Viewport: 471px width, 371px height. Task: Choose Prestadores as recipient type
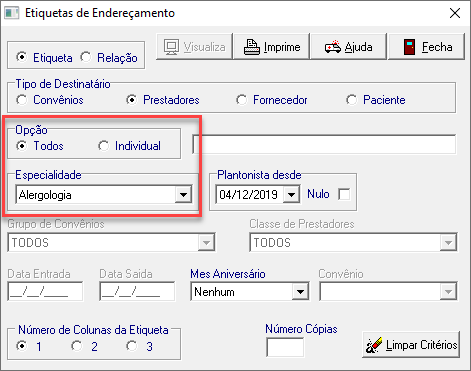pos(132,100)
